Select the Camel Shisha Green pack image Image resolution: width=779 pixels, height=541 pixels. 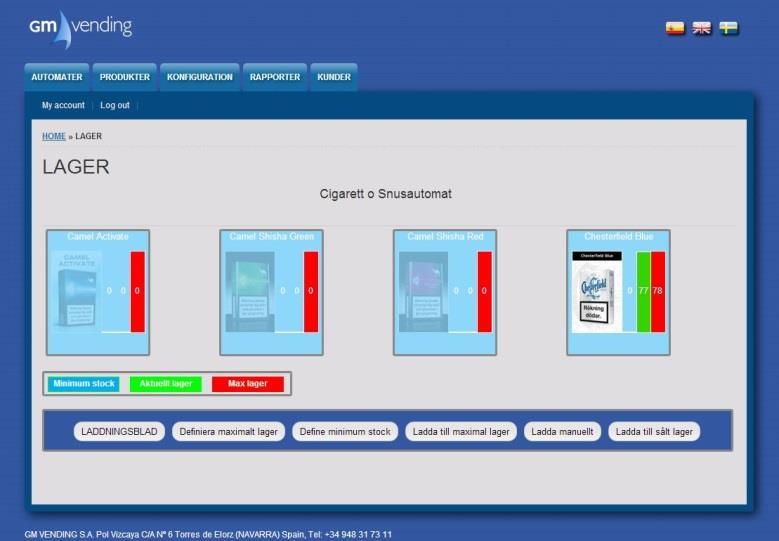(x=250, y=292)
